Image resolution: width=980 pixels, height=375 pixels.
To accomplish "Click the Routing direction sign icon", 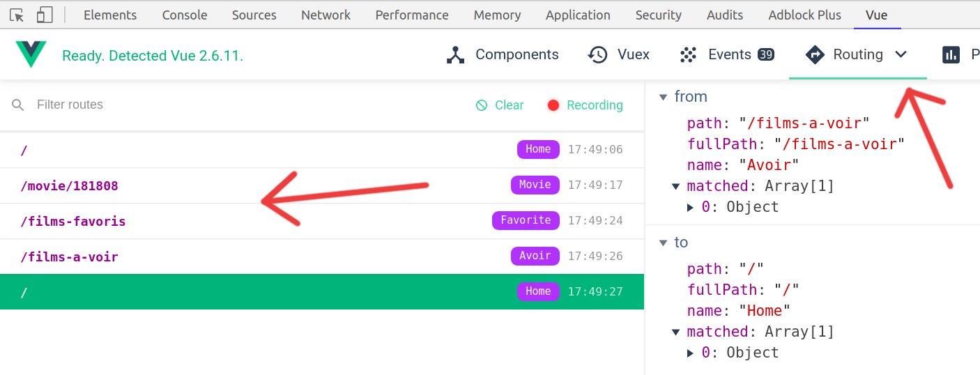I will 814,55.
